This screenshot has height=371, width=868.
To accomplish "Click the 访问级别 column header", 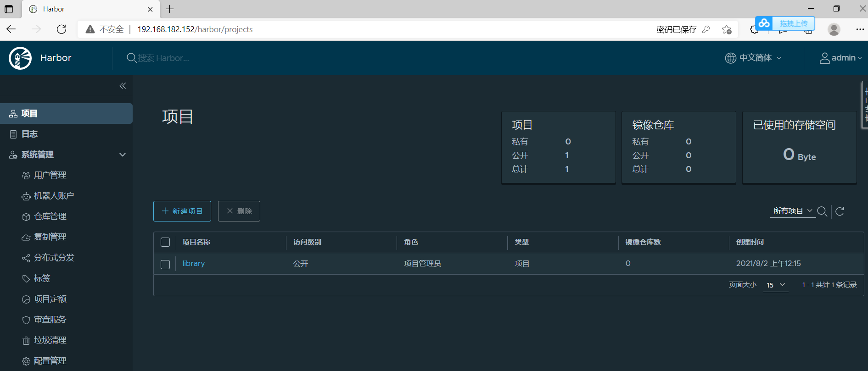I will [x=307, y=242].
